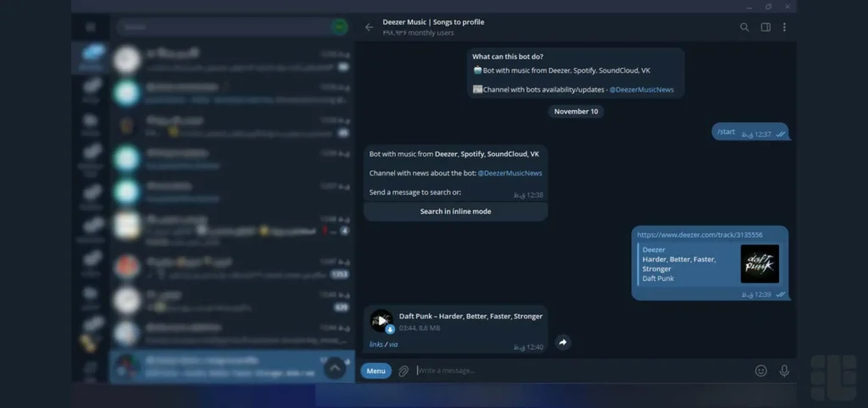The width and height of the screenshot is (868, 408).
Task: Go back using the chat header arrow
Action: 369,27
